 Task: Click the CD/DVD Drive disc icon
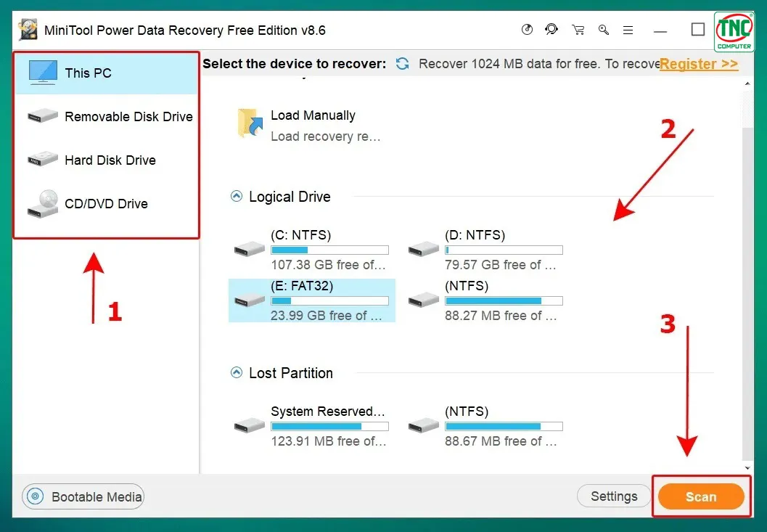(x=43, y=203)
